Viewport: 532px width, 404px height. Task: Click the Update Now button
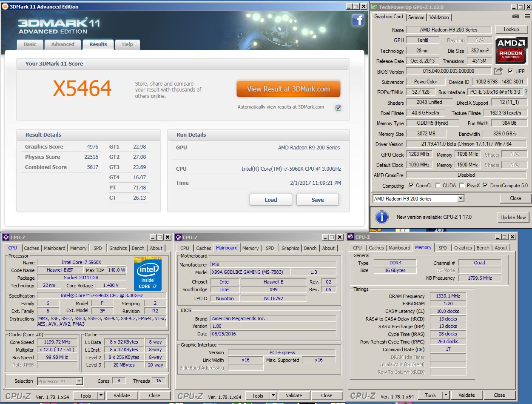click(x=513, y=217)
